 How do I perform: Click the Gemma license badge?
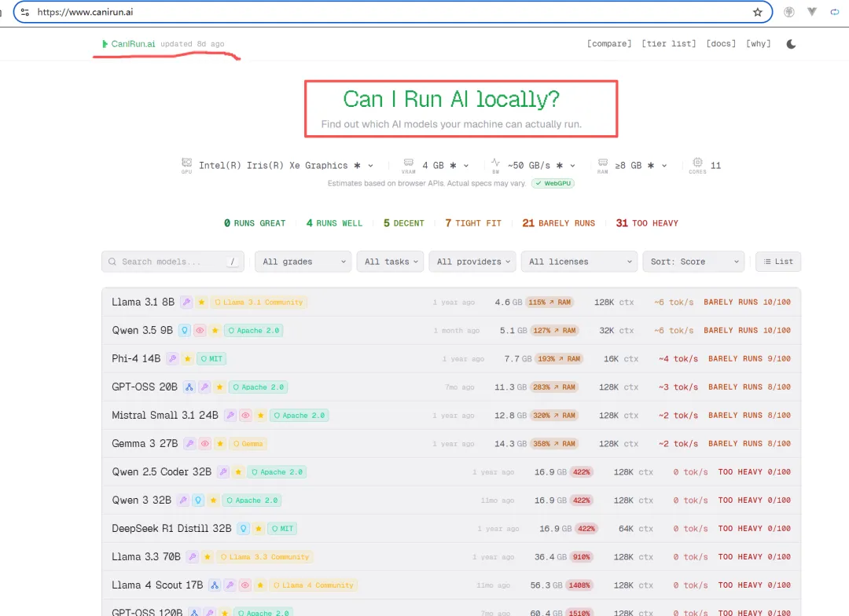(248, 443)
